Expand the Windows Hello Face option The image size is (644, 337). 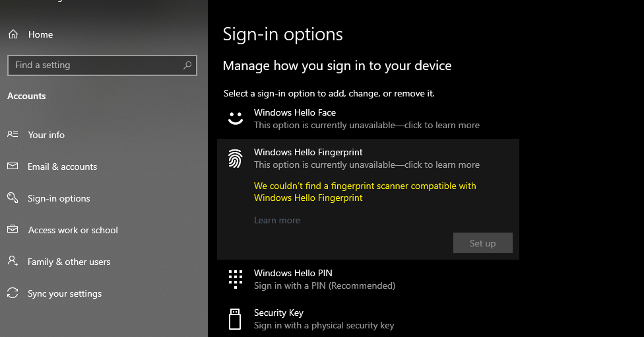point(368,119)
